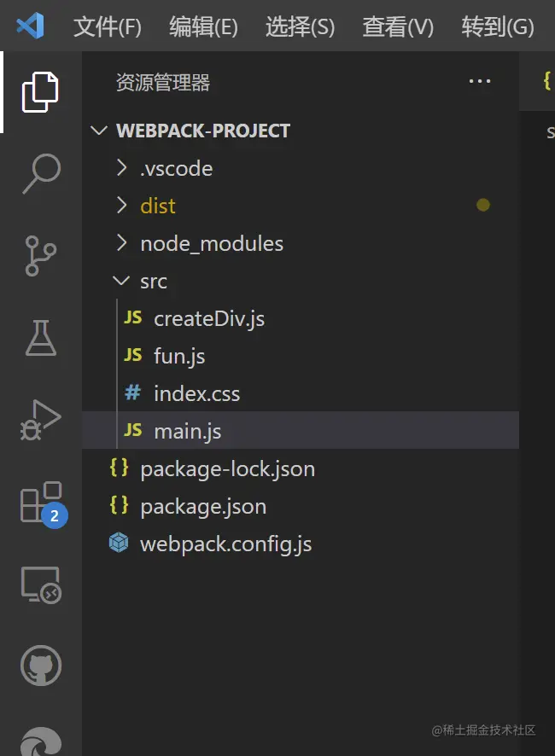Open the Extensions view icon
The width and height of the screenshot is (555, 756).
tap(40, 503)
